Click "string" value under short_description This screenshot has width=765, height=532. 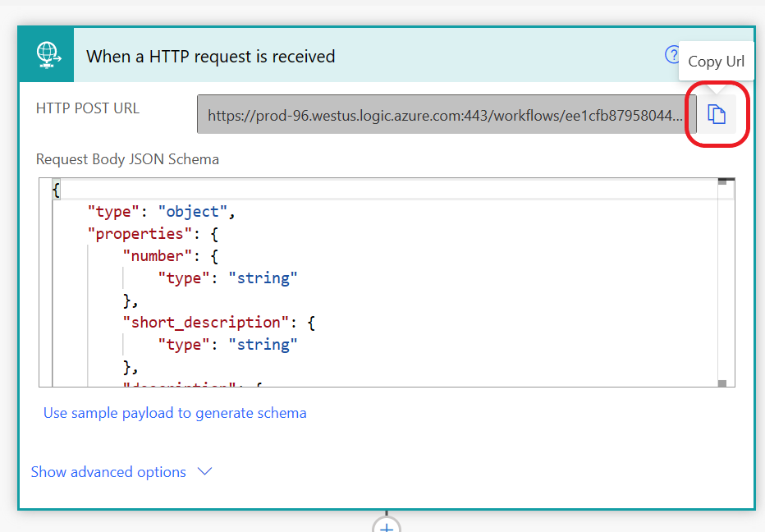pos(263,345)
